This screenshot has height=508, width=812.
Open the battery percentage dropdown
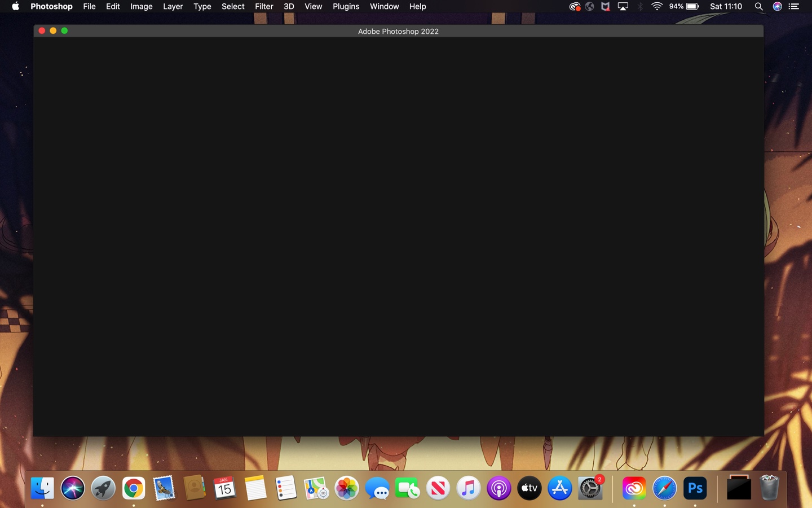(682, 6)
